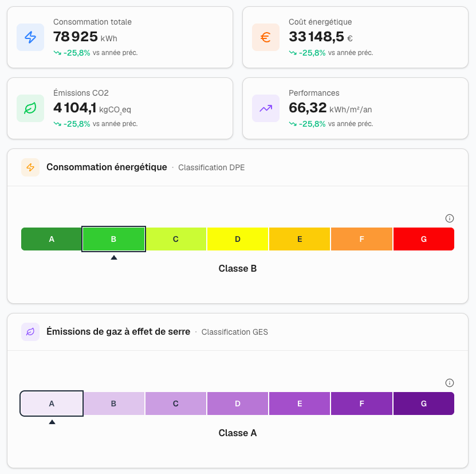Click -25,8% change under Coût énergétique
476x474 pixels.
point(312,53)
